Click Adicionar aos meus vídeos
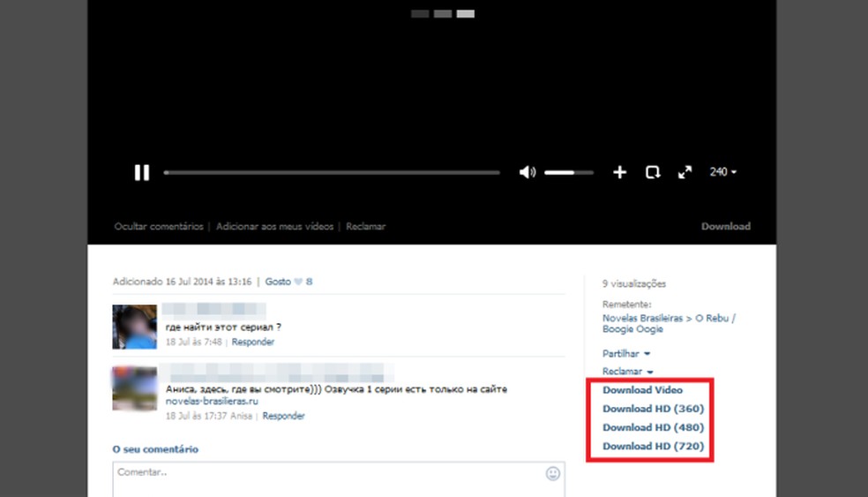This screenshot has width=868, height=497. coord(274,226)
